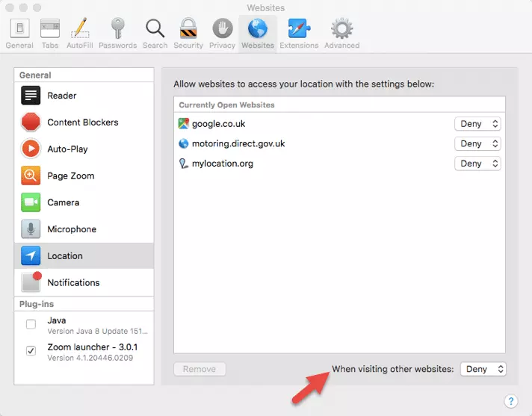Select the Auto-Play sidebar icon

(x=31, y=149)
